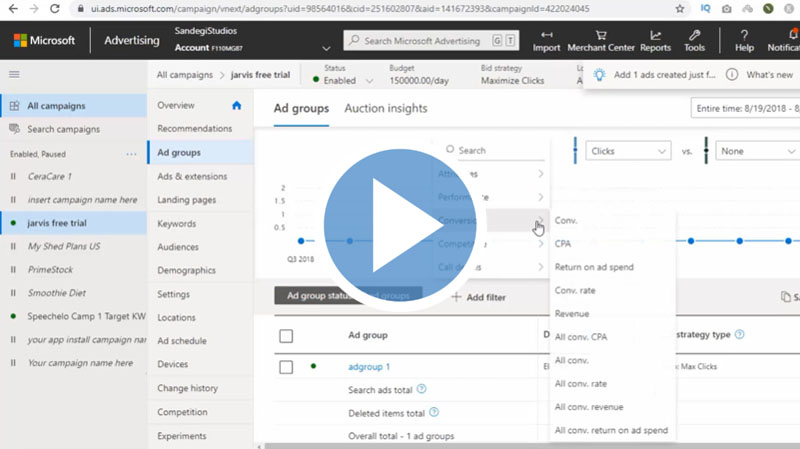The height and width of the screenshot is (449, 800).
Task: Bookmark page with the star icon
Action: coord(680,9)
